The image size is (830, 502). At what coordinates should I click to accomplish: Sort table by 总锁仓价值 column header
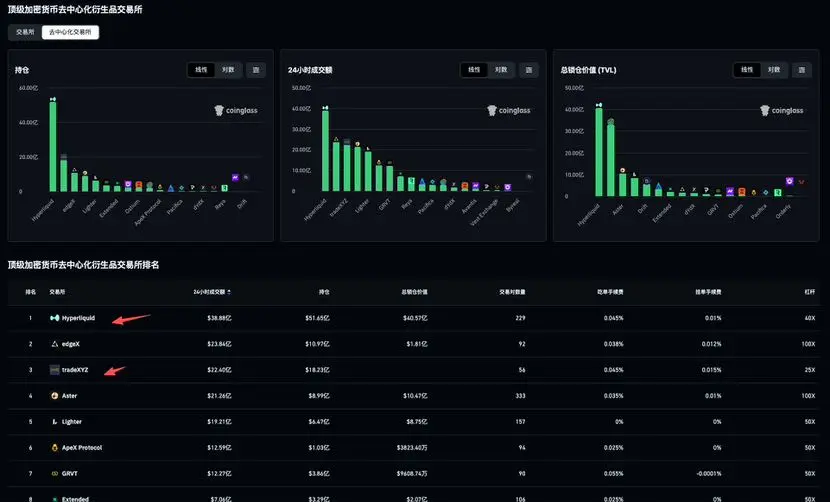click(x=414, y=292)
